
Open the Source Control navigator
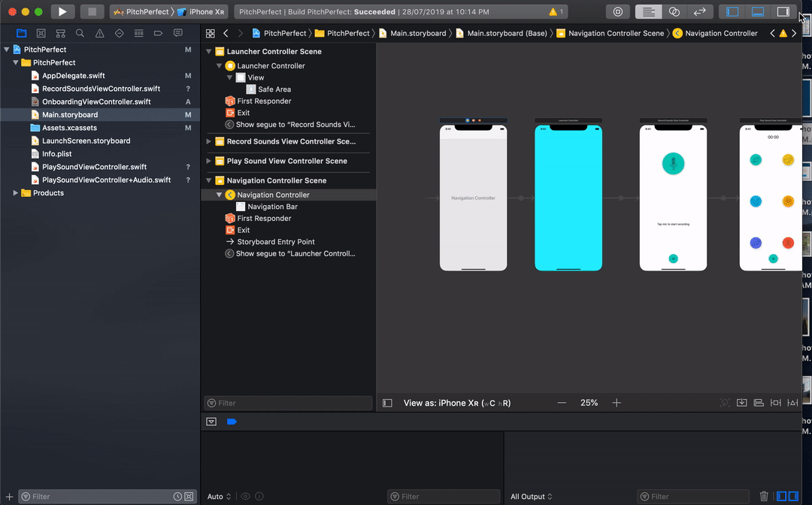pyautogui.click(x=41, y=33)
